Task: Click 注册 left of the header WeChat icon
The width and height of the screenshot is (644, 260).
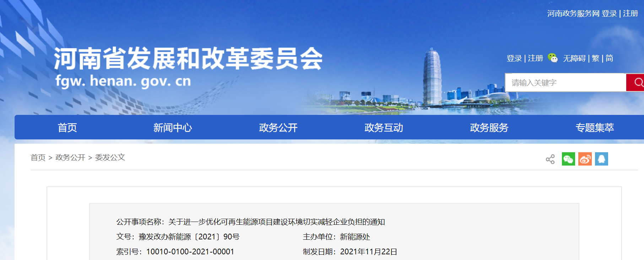Action: pyautogui.click(x=535, y=58)
